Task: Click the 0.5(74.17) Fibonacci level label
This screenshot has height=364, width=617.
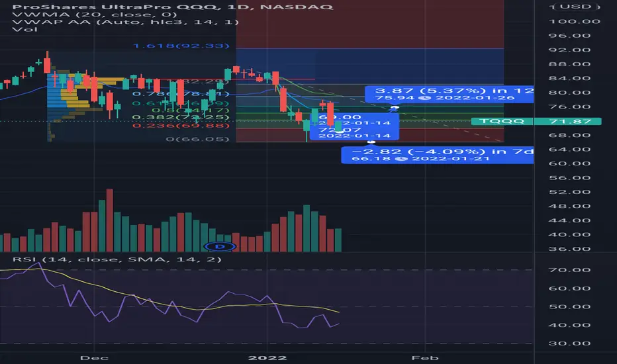Action: coord(191,110)
